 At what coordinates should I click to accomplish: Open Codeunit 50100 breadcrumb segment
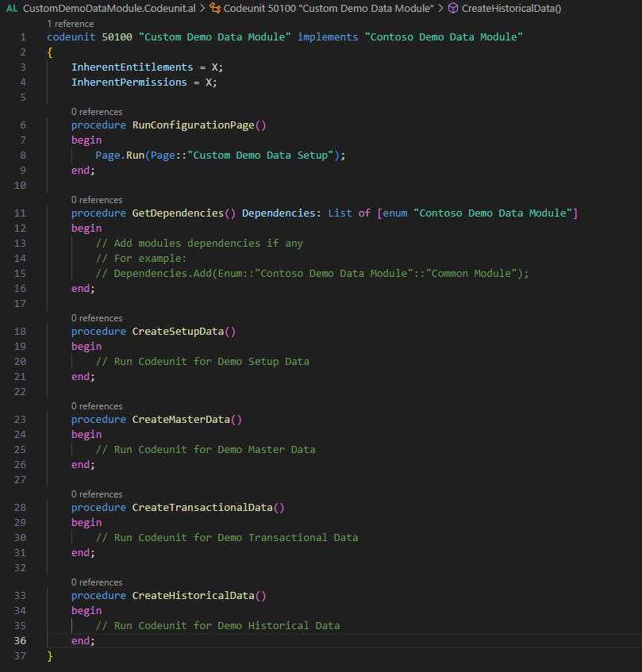pyautogui.click(x=329, y=8)
